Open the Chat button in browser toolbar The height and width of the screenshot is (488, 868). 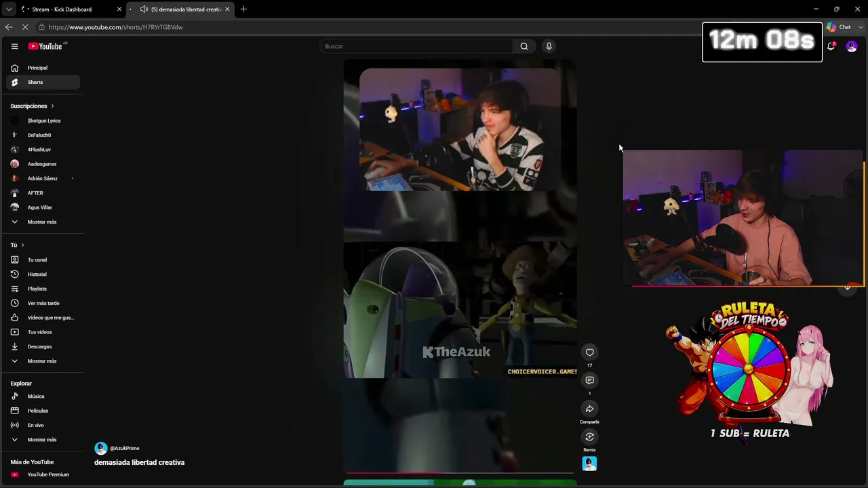click(x=839, y=27)
